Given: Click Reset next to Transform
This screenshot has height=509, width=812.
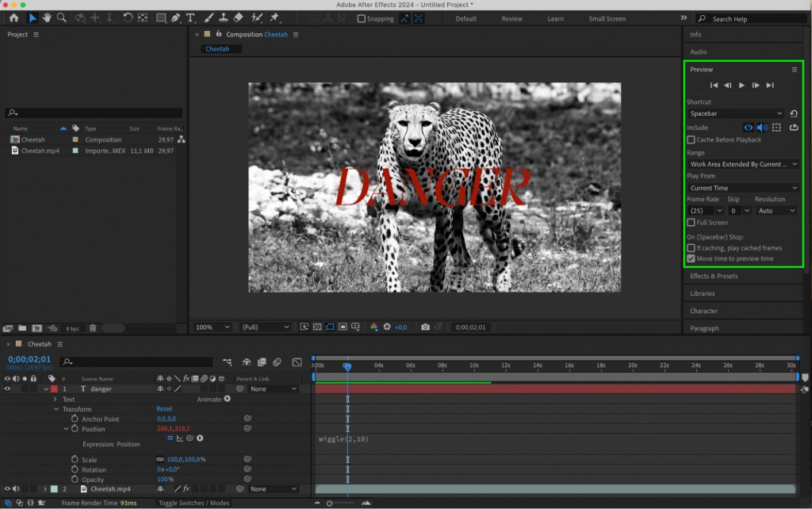Looking at the screenshot, I should pyautogui.click(x=163, y=408).
